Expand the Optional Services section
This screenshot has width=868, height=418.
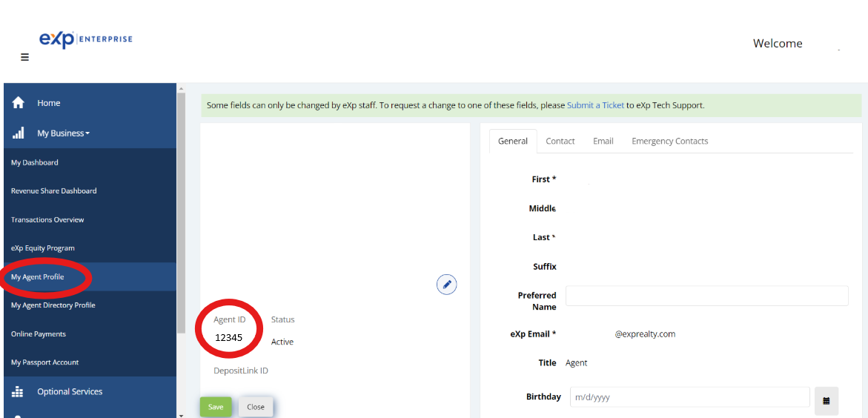pos(70,391)
